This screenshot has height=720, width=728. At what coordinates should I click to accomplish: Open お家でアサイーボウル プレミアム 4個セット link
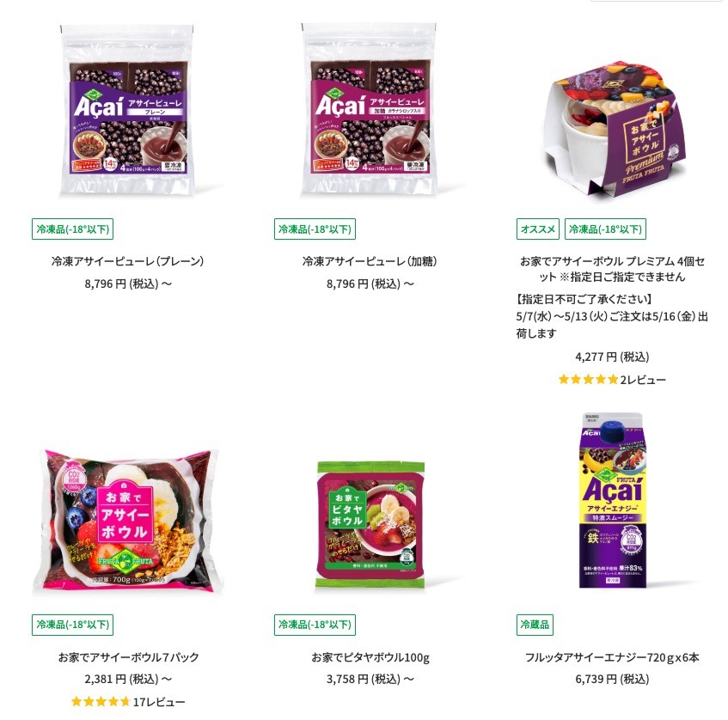pos(612,269)
